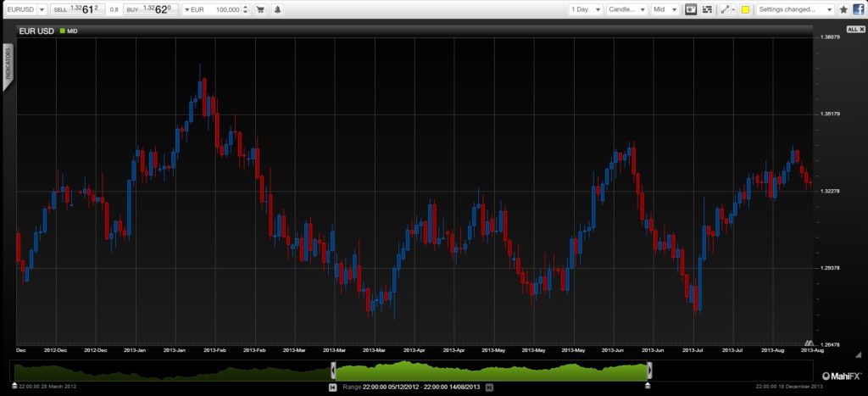Image resolution: width=868 pixels, height=396 pixels.
Task: Click the star favorite settings icon
Action: point(843,9)
